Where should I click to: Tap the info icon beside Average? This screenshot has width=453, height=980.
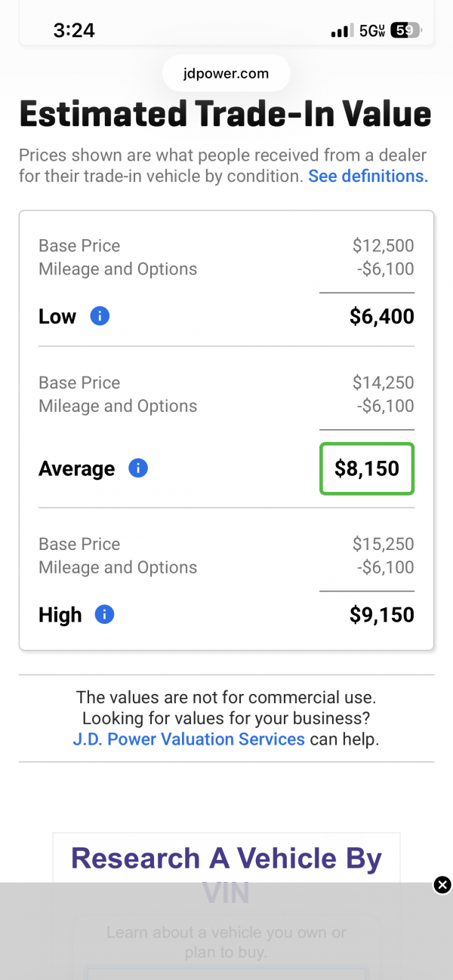click(x=138, y=468)
